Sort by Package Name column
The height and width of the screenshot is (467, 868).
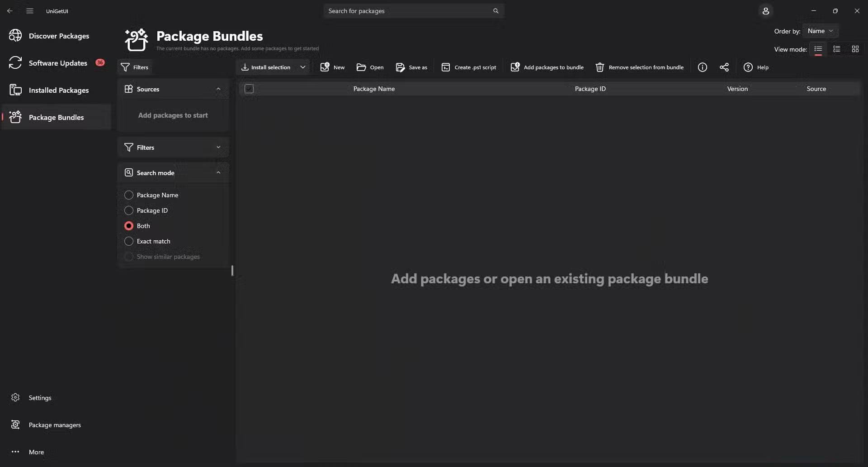(374, 89)
